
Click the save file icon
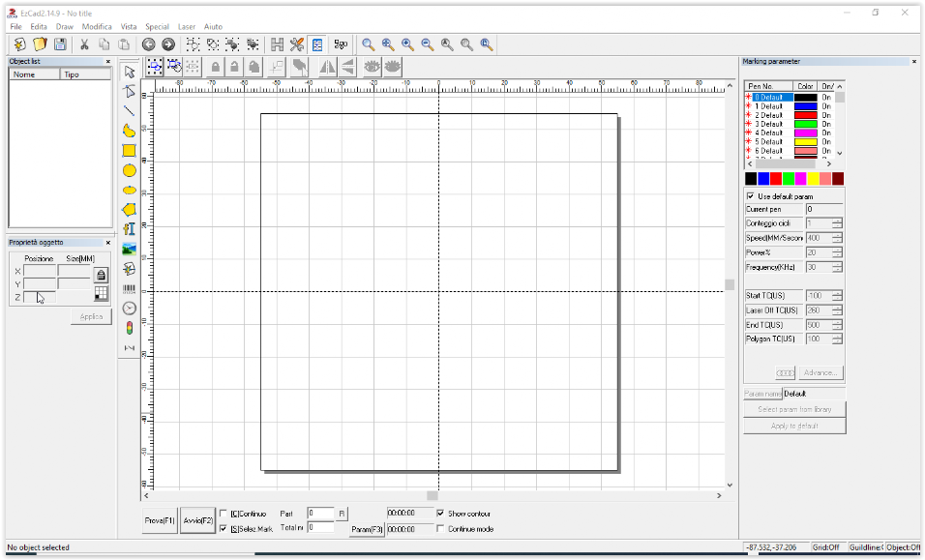(60, 44)
